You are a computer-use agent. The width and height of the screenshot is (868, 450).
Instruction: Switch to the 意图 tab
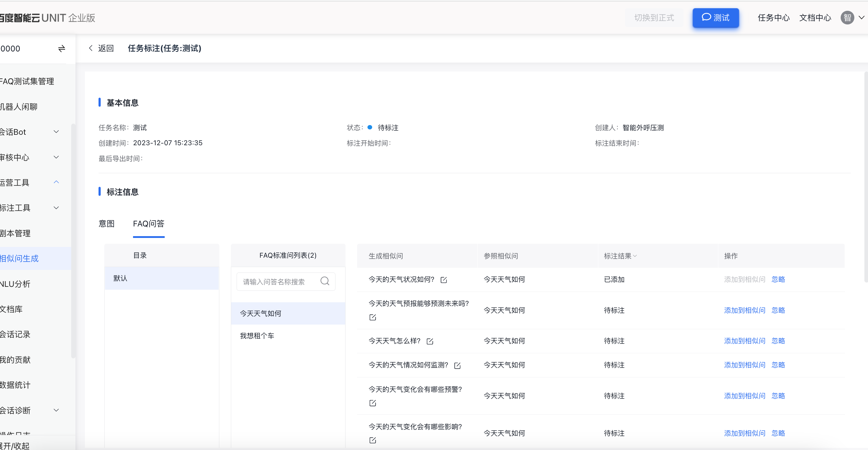tap(106, 224)
